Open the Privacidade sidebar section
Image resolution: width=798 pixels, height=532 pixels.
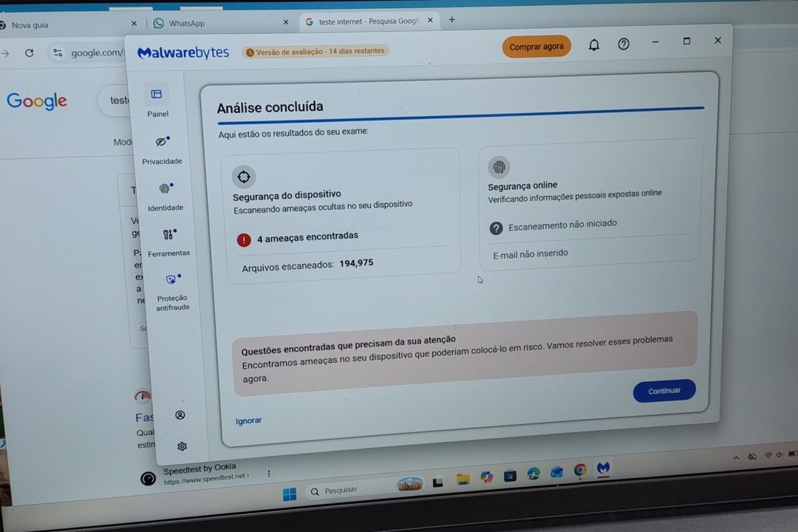coord(162,150)
